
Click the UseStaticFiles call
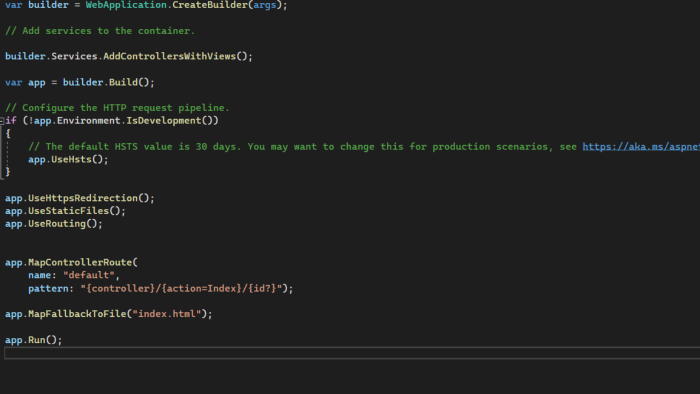68,211
